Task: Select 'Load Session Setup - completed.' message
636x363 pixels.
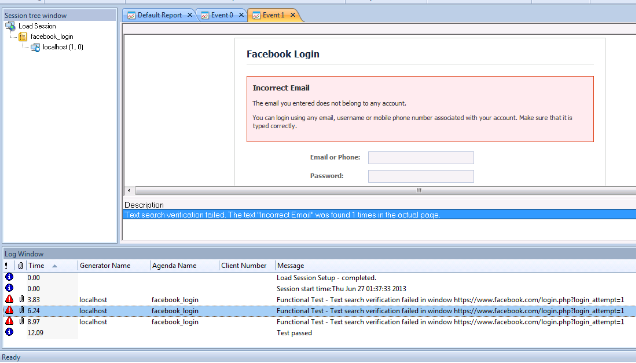Action: coord(327,278)
